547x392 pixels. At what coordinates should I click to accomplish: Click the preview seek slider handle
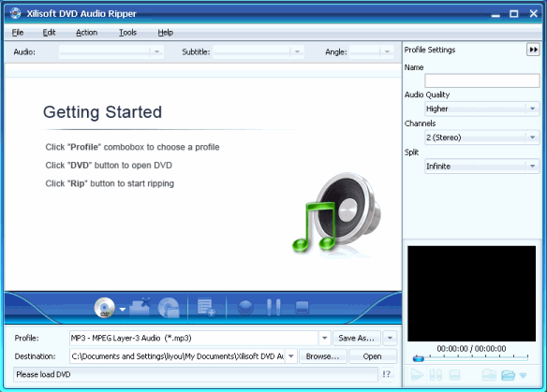pos(419,358)
